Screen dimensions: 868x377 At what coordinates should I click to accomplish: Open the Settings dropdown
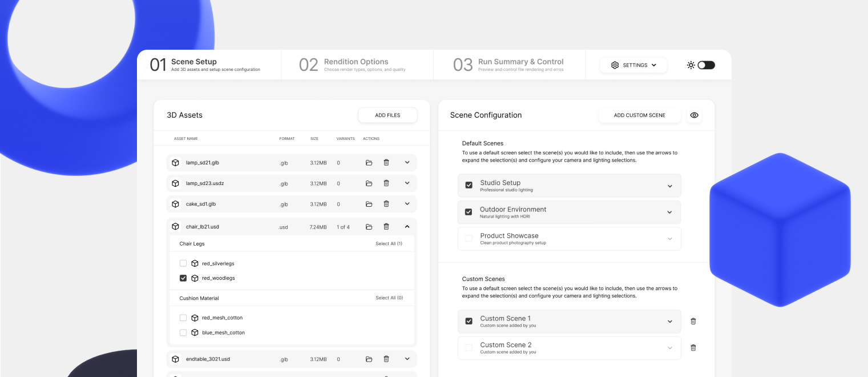[x=633, y=65]
